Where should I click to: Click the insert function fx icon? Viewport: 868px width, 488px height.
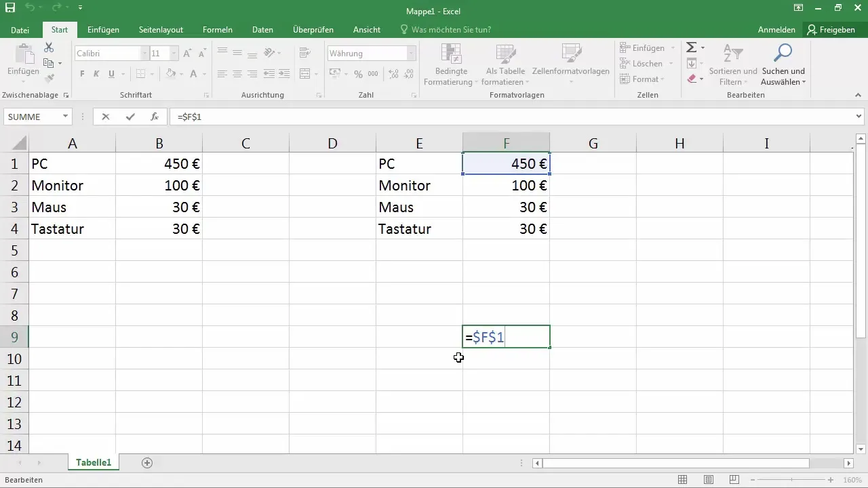pos(155,117)
